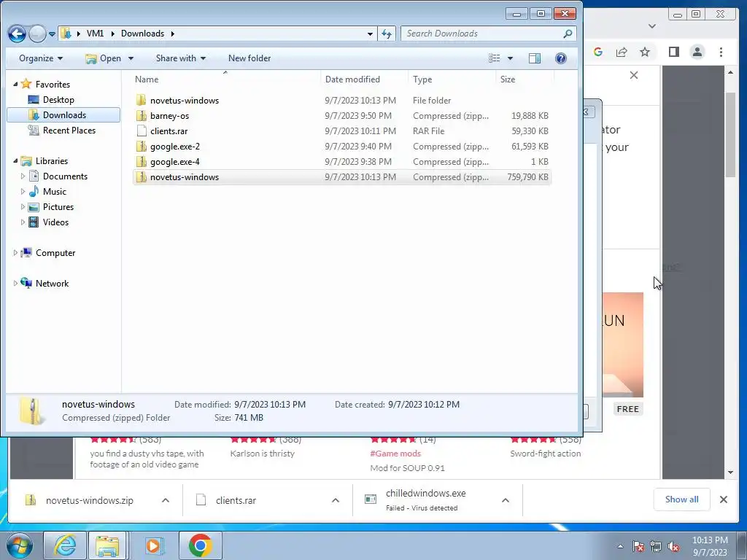
Task: Collapse the Libraries tree group
Action: coord(15,161)
